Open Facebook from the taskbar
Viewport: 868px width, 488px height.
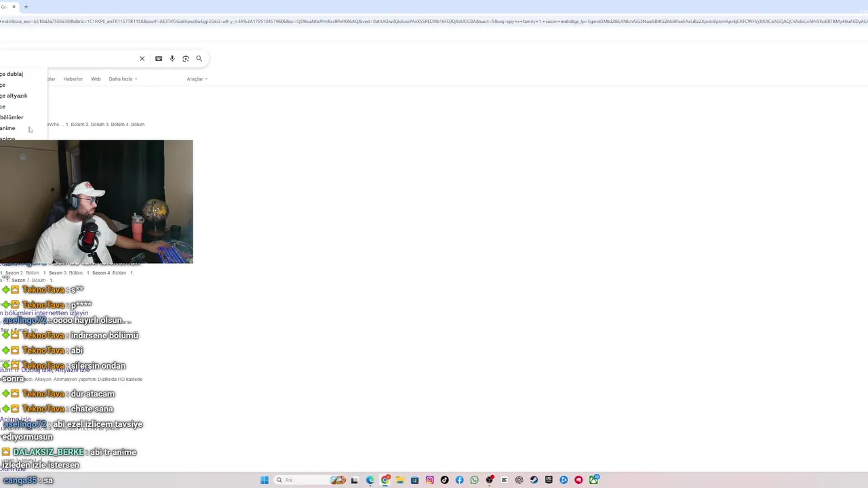click(x=459, y=480)
